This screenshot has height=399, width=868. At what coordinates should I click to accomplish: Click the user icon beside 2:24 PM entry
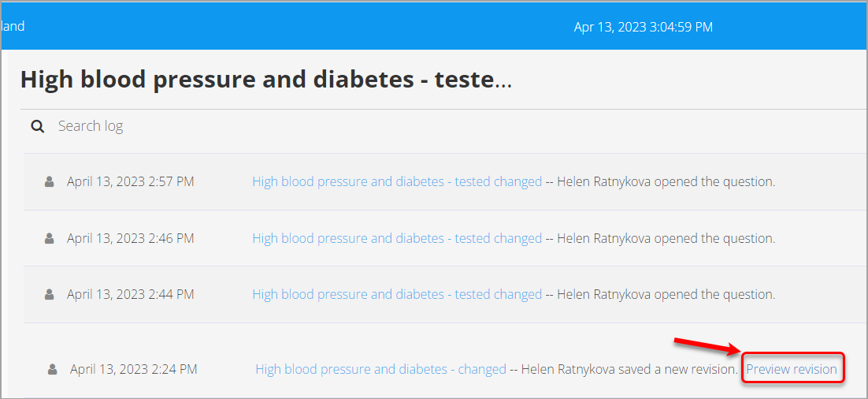pyautogui.click(x=53, y=369)
